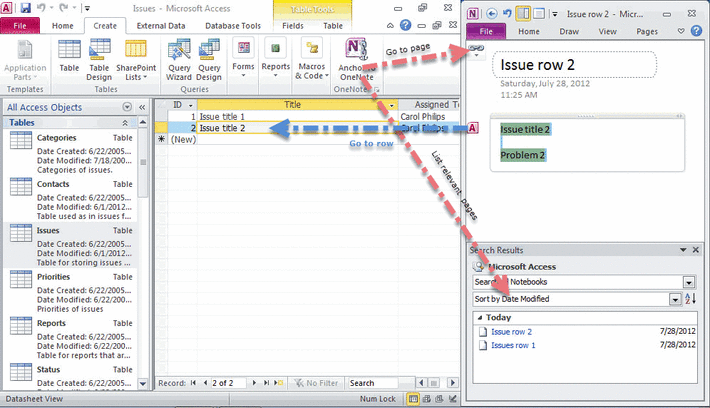Switch to Datasheet View status icon

[x=413, y=399]
